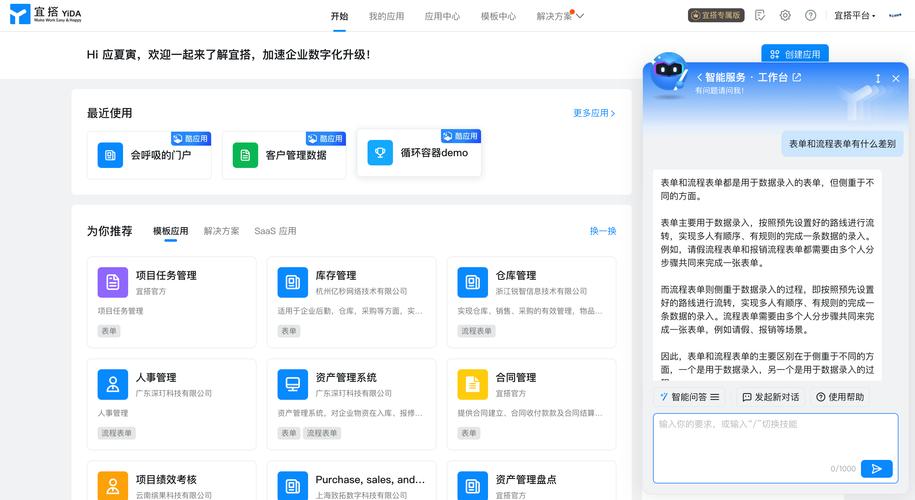
Task: Close the 智能服务 chat panel
Action: click(x=896, y=78)
